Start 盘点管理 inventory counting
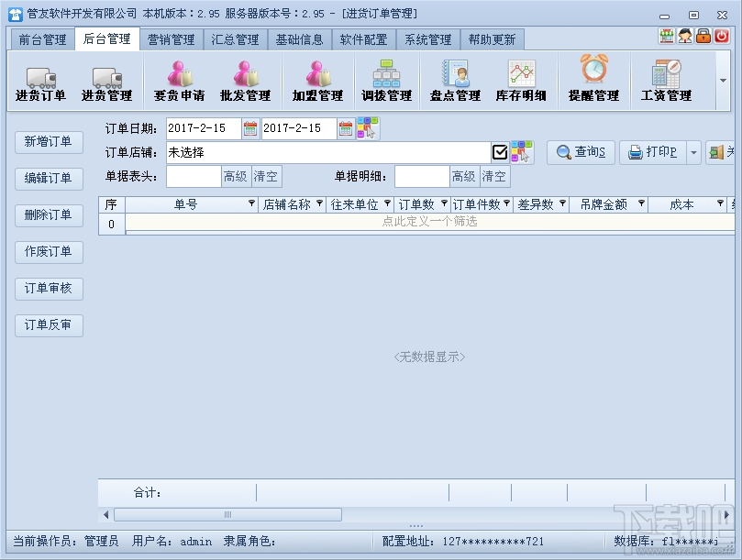742x560 pixels. [454, 81]
